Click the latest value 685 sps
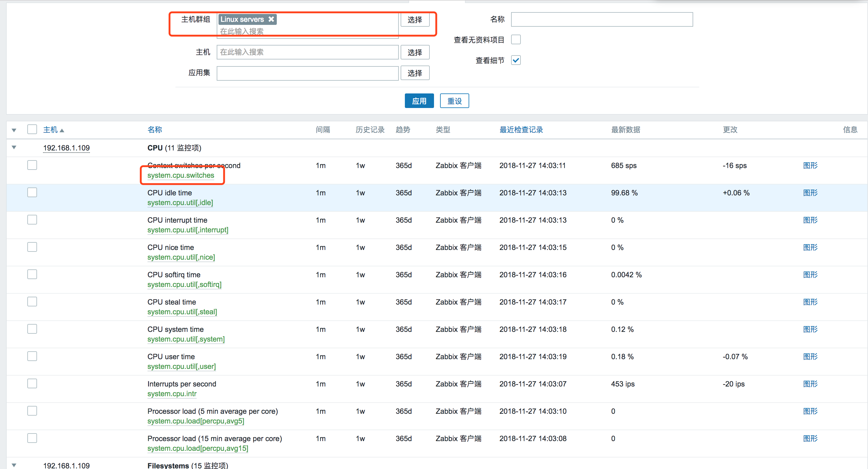 pyautogui.click(x=624, y=165)
